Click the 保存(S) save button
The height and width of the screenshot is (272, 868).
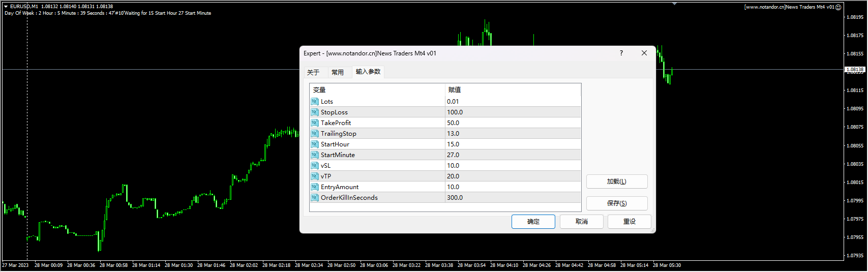[x=616, y=203]
